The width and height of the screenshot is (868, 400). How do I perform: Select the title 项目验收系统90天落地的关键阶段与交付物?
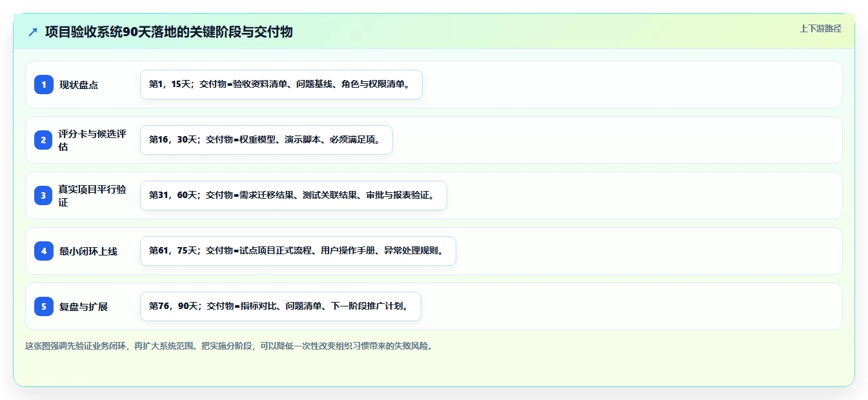point(169,32)
